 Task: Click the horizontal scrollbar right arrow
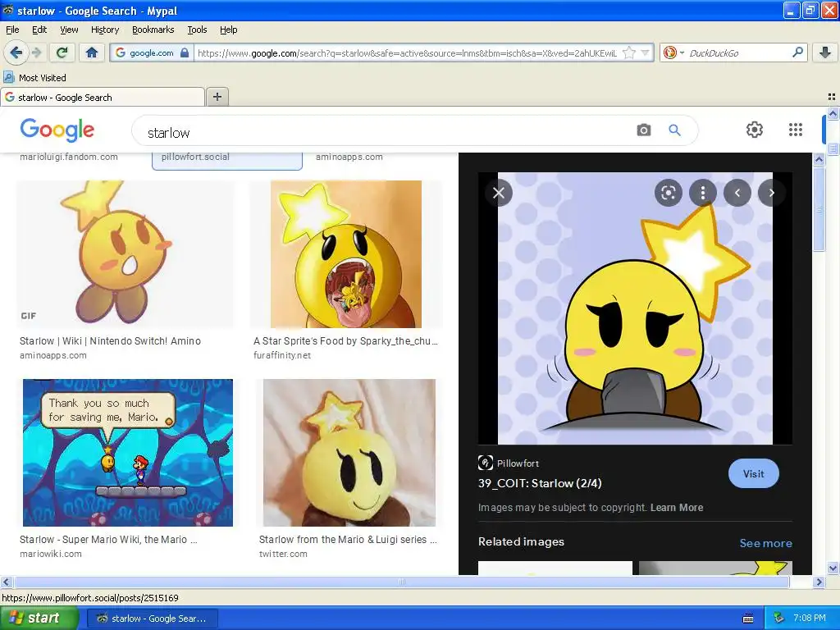(819, 582)
